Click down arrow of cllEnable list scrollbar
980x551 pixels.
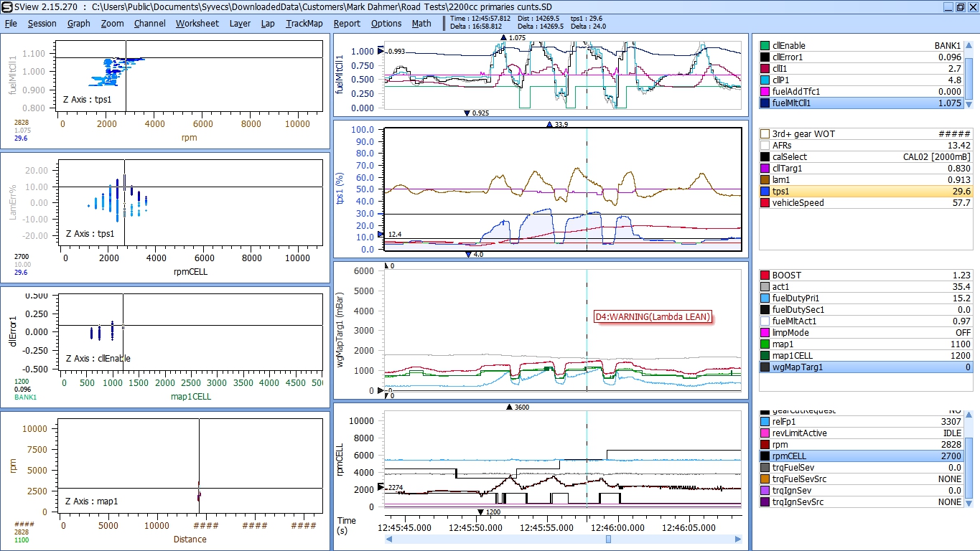pyautogui.click(x=969, y=104)
